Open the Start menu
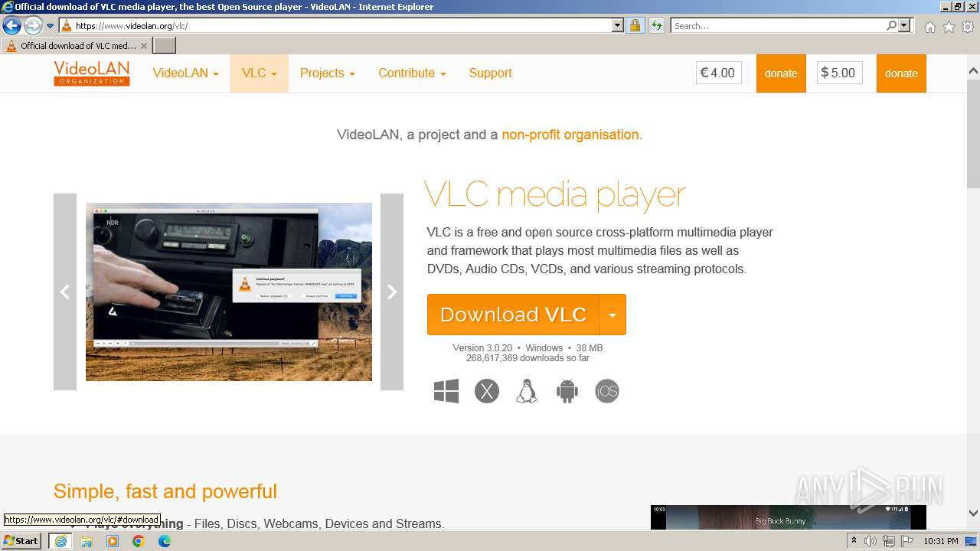Screen dimensions: 980x551 pyautogui.click(x=21, y=541)
